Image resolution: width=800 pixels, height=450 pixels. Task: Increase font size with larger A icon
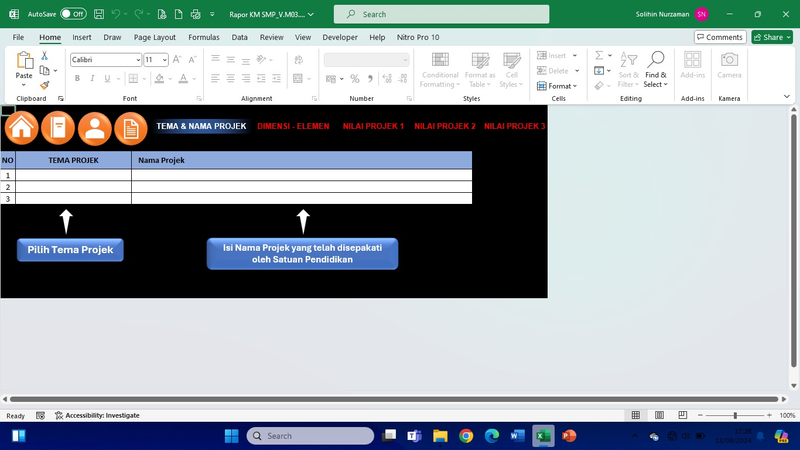click(177, 60)
